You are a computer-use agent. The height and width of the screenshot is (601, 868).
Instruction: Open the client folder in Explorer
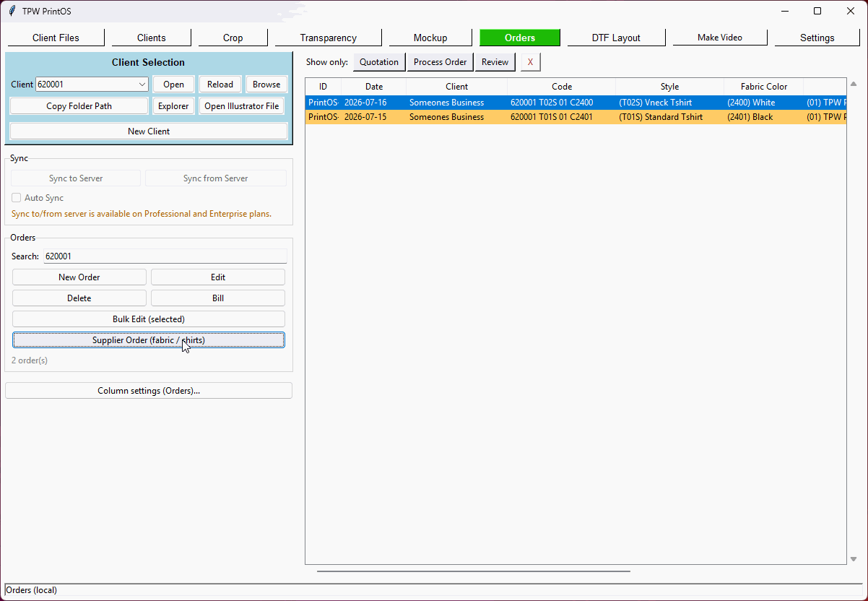tap(173, 106)
